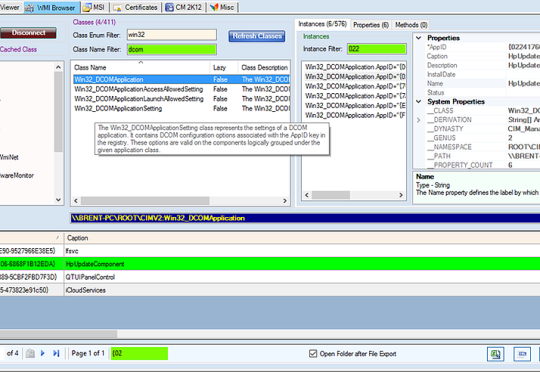Click into the Class Enum Filter field
The height and width of the screenshot is (372, 540).
pyautogui.click(x=172, y=35)
